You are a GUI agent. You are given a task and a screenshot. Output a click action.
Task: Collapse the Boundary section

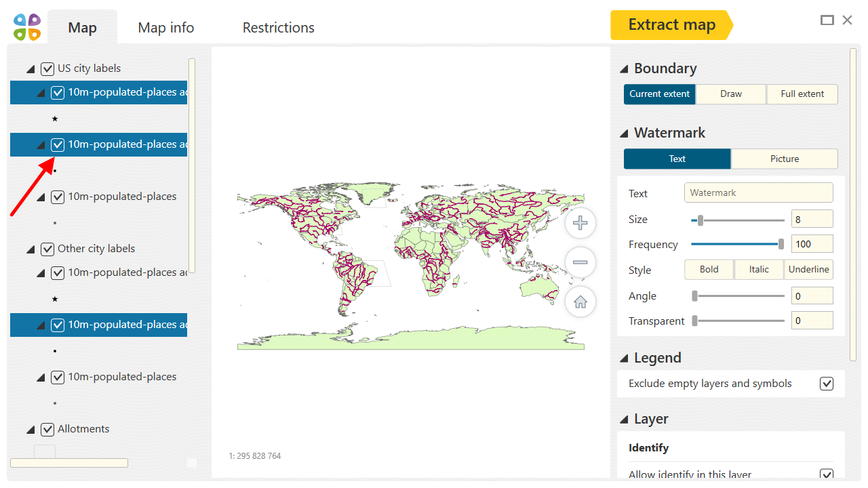tap(624, 69)
